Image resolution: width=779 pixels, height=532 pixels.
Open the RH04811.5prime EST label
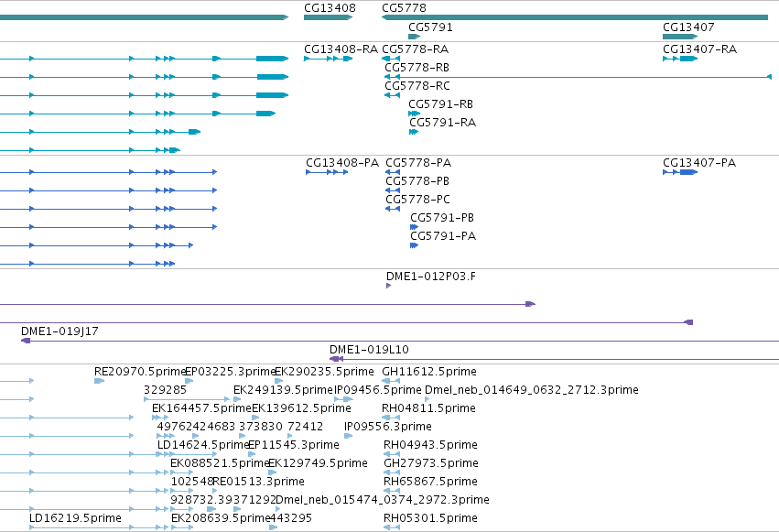point(428,408)
